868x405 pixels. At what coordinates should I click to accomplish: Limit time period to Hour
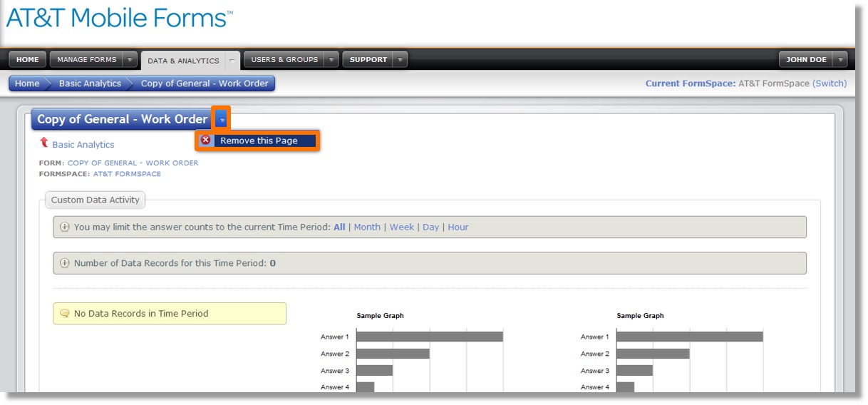coord(458,227)
